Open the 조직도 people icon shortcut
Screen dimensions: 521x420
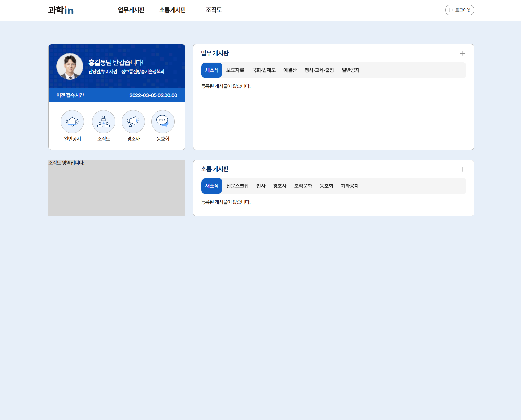pyautogui.click(x=104, y=122)
